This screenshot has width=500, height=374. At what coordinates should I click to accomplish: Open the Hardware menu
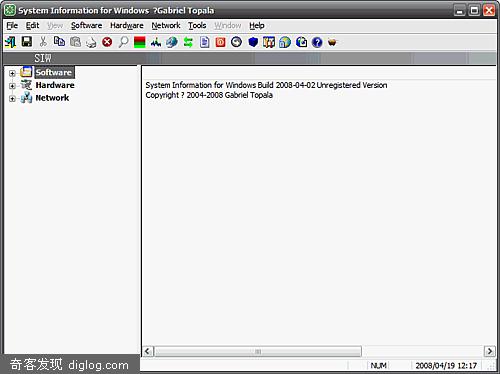tap(127, 26)
